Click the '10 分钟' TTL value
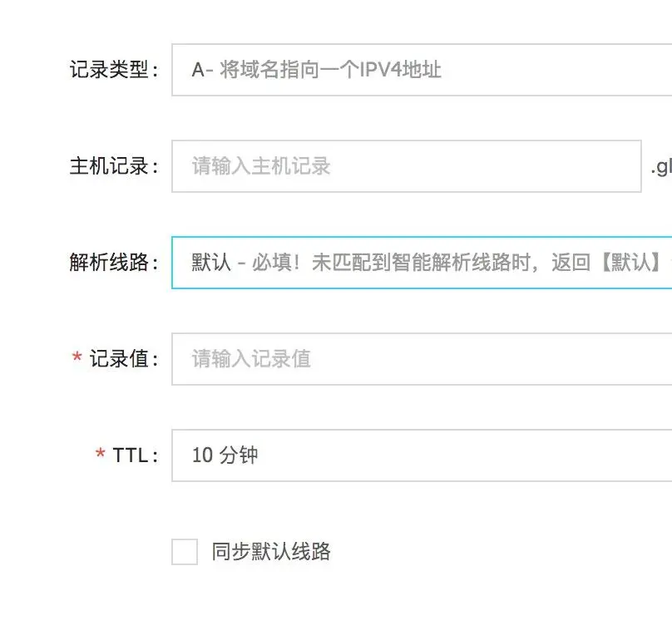672x635 pixels. [x=225, y=455]
